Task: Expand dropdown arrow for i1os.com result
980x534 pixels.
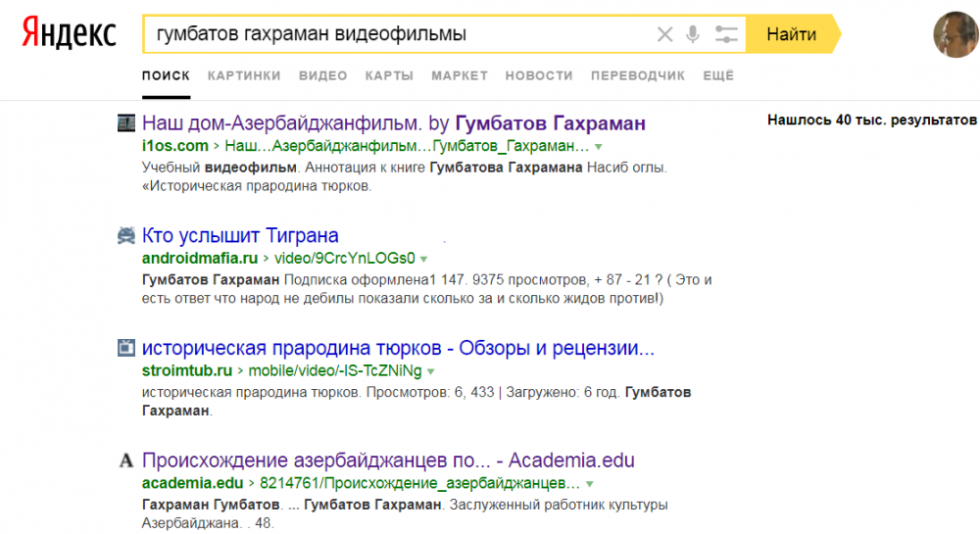Action: (599, 147)
